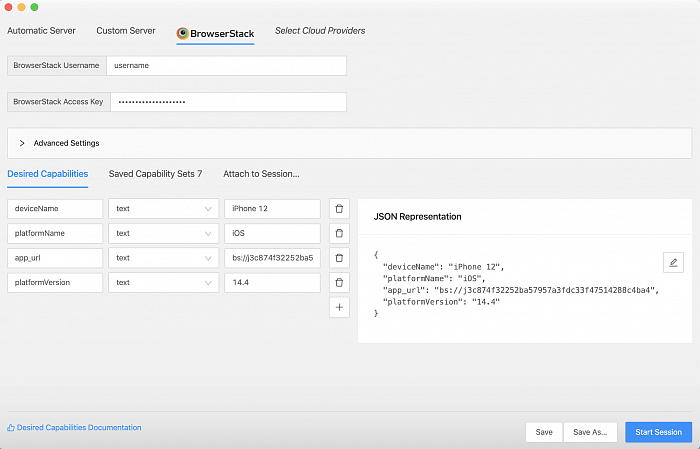Edit raw JSON with the pencil icon
700x449 pixels.
click(x=673, y=262)
